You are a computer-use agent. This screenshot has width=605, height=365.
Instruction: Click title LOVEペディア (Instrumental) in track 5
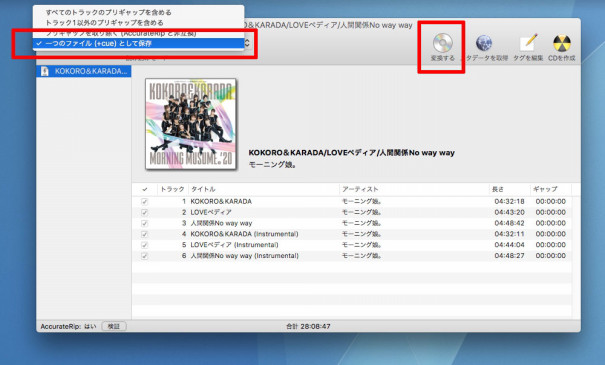234,245
